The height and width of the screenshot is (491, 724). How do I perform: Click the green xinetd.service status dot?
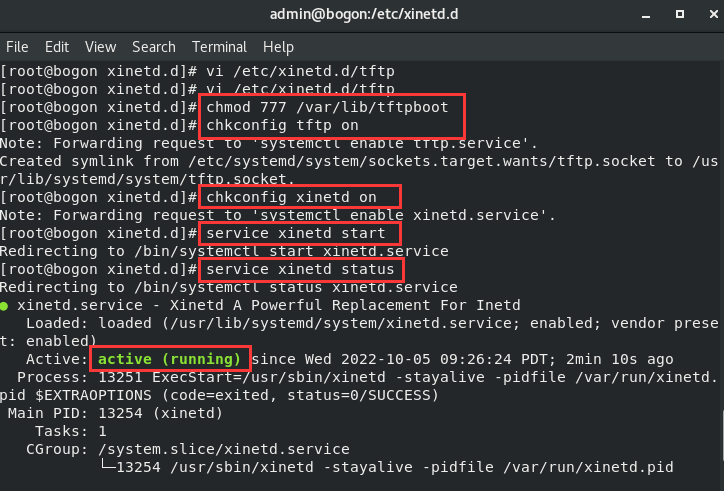6,305
